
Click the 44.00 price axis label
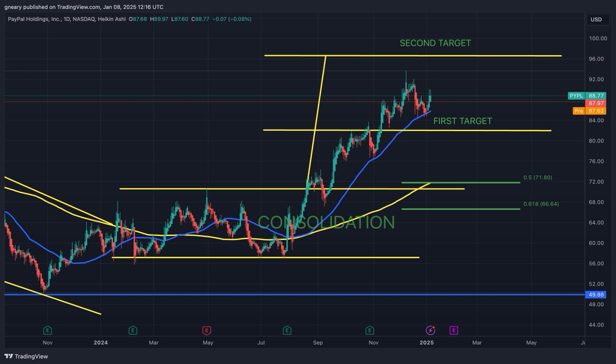click(598, 325)
